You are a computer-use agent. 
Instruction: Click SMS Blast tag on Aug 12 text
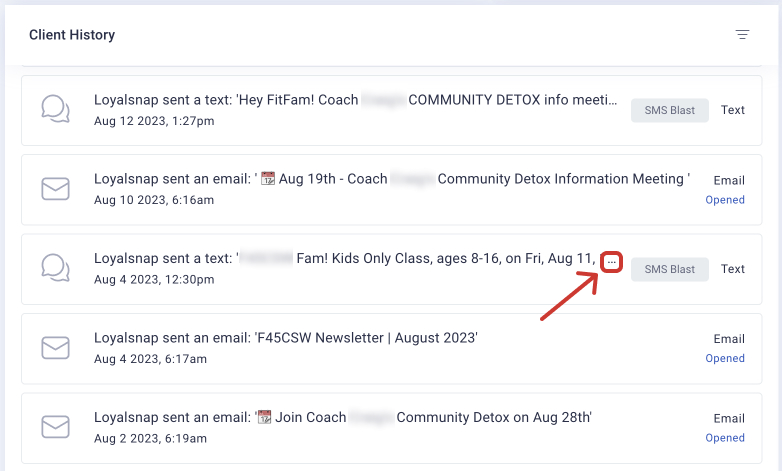[669, 110]
